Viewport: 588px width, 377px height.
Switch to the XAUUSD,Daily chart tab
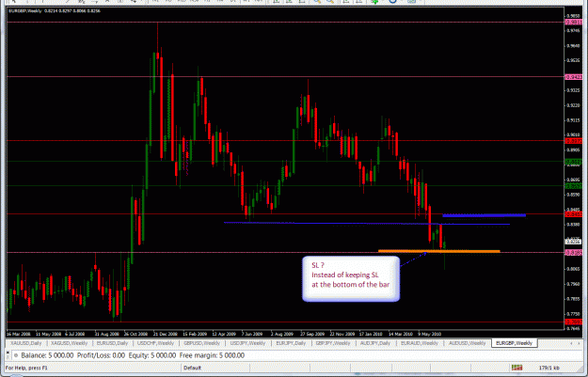coord(26,343)
